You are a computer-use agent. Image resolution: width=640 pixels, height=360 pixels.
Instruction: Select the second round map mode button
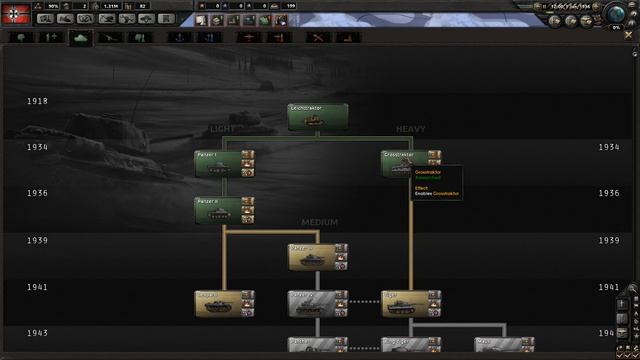click(x=570, y=20)
